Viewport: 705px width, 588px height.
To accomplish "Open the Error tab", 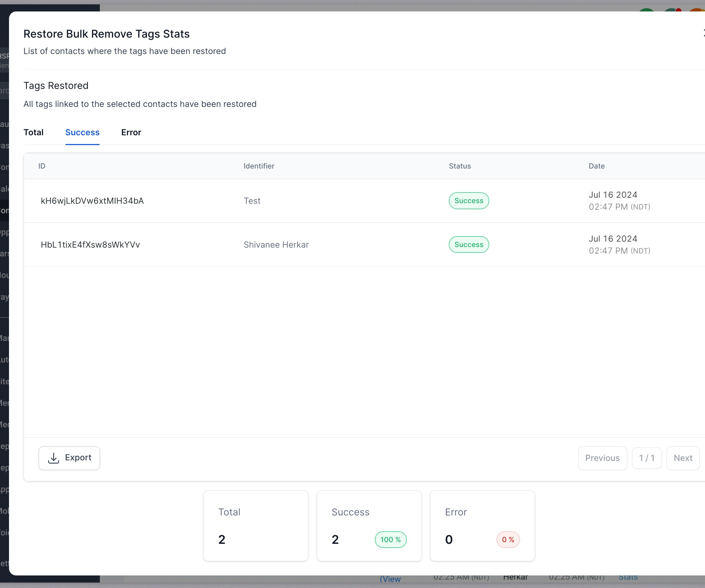I will tap(131, 132).
